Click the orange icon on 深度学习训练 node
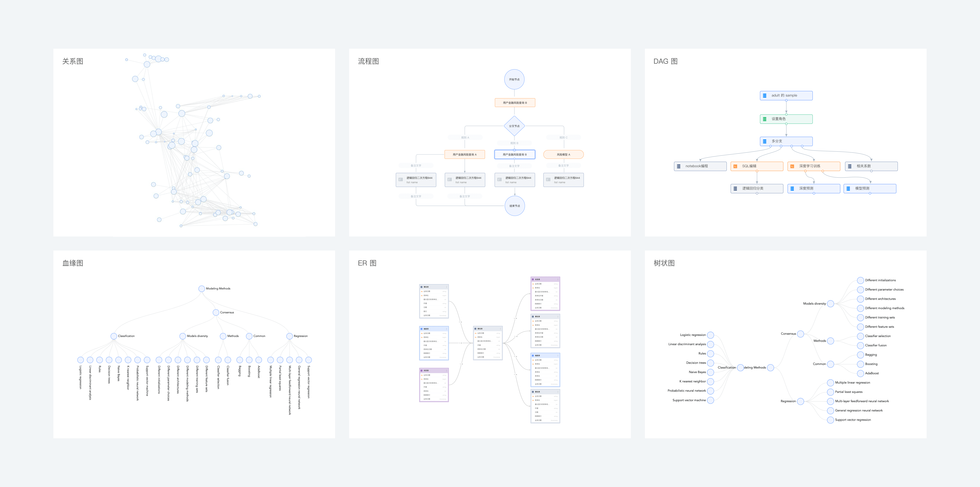 (792, 166)
